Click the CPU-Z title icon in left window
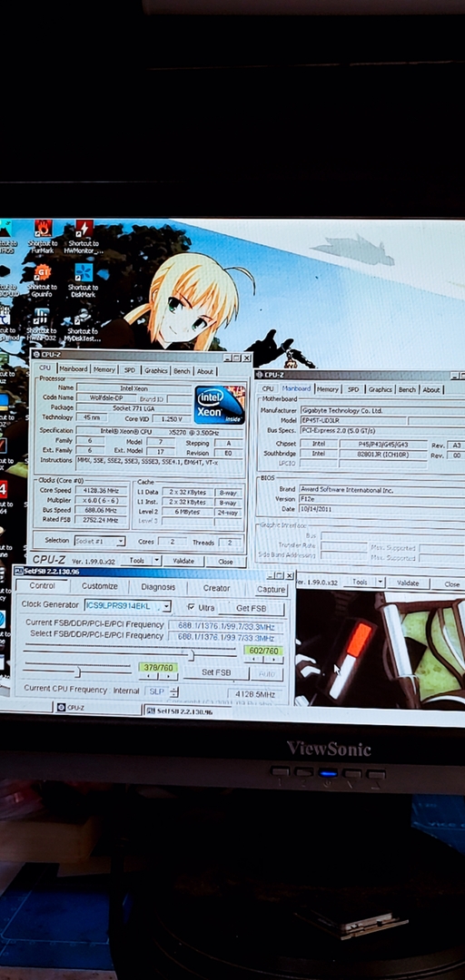This screenshot has height=980, width=465. click(36, 355)
